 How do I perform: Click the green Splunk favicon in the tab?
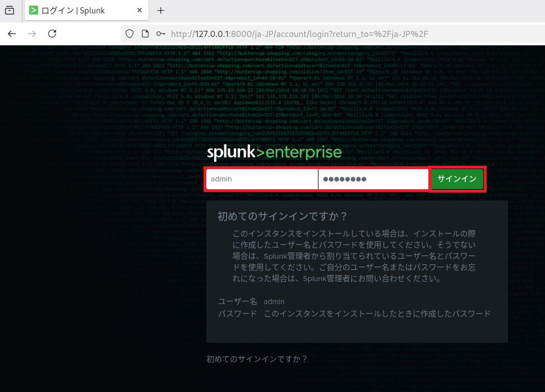[x=34, y=10]
